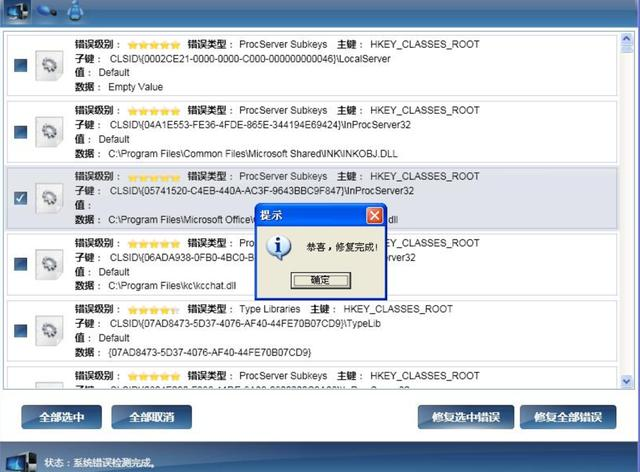Click the TypeLib subkey text for 07AD8473

point(245,323)
